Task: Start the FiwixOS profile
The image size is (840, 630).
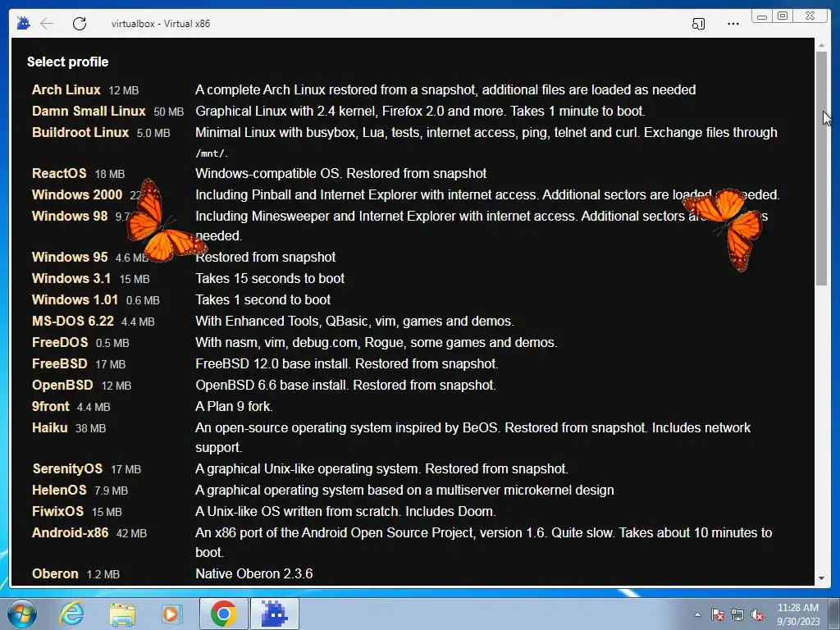Action: tap(58, 511)
